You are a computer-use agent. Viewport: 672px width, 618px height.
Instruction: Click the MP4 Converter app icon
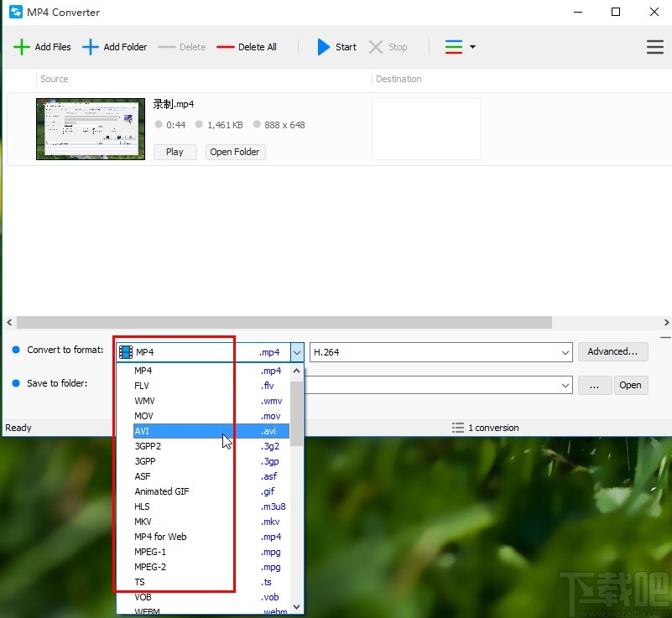(x=16, y=12)
